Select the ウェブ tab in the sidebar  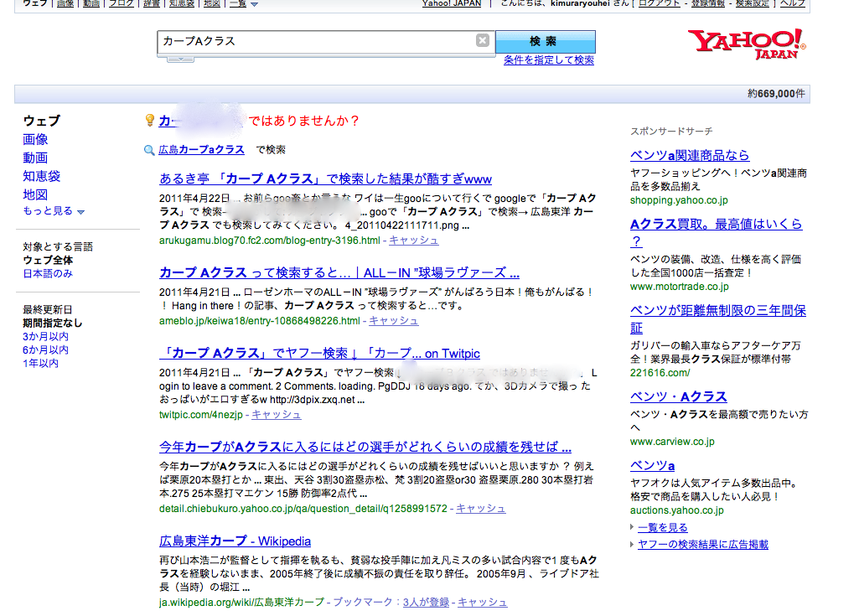point(42,121)
